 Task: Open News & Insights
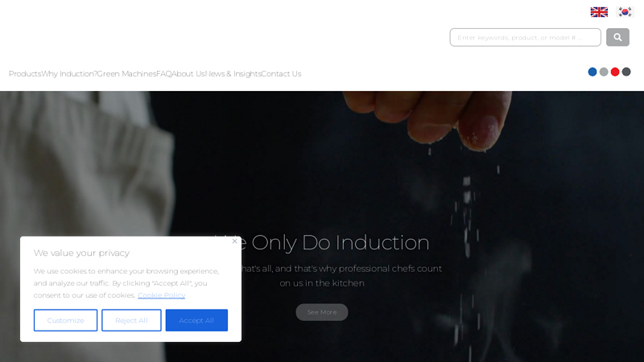coord(233,74)
